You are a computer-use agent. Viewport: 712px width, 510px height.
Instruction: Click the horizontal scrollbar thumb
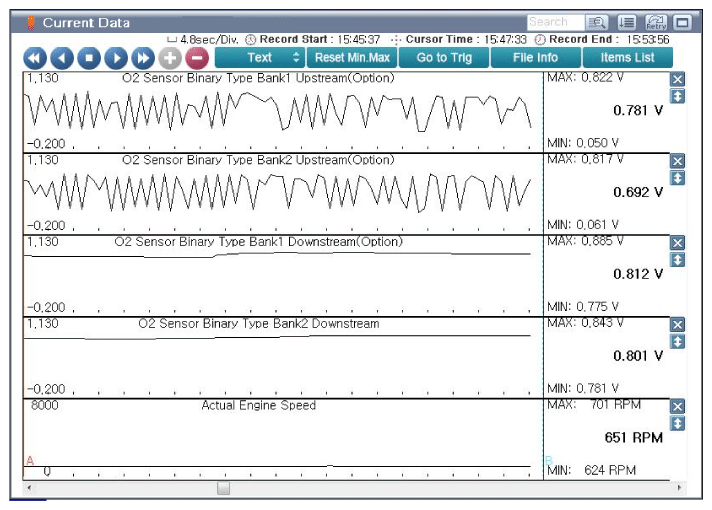(223, 488)
